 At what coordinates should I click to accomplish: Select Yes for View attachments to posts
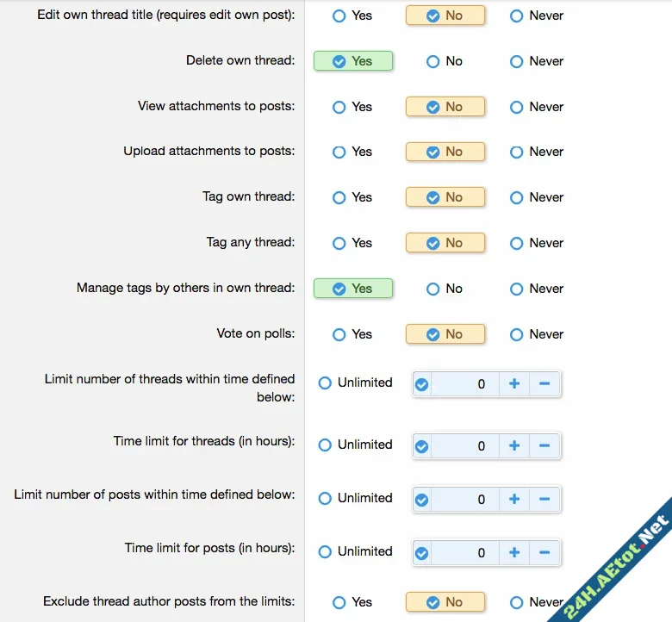339,107
